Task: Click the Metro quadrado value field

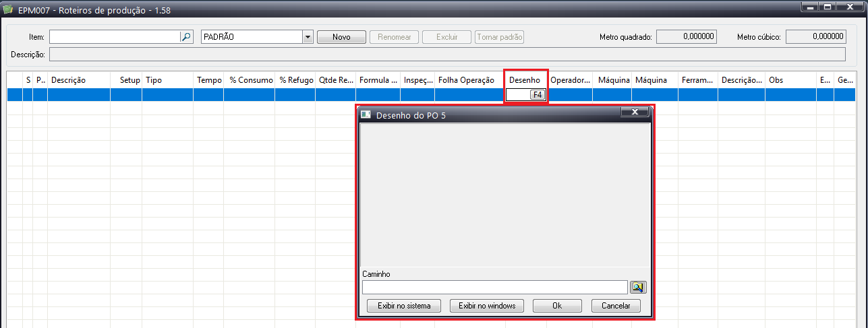Action: coord(687,36)
